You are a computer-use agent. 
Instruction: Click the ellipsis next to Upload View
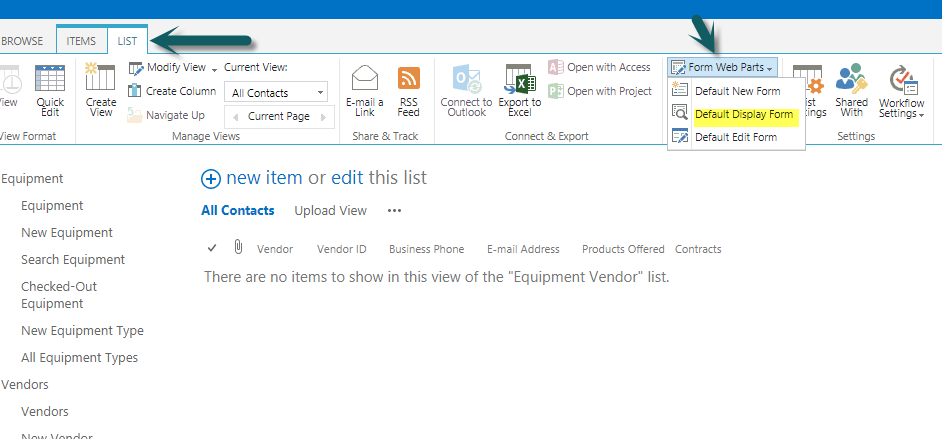pos(394,211)
